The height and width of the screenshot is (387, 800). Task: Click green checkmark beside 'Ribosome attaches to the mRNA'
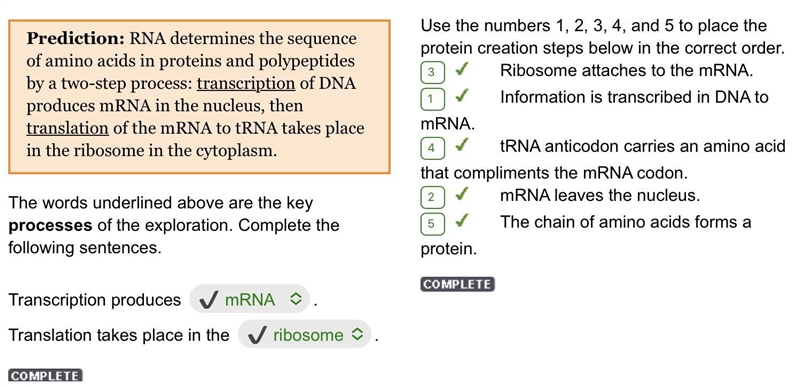click(461, 69)
